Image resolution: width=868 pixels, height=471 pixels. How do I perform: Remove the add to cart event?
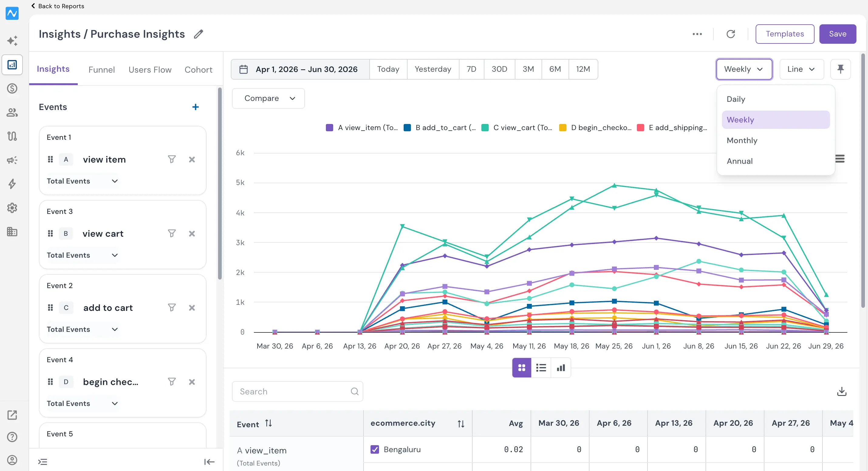click(x=192, y=308)
